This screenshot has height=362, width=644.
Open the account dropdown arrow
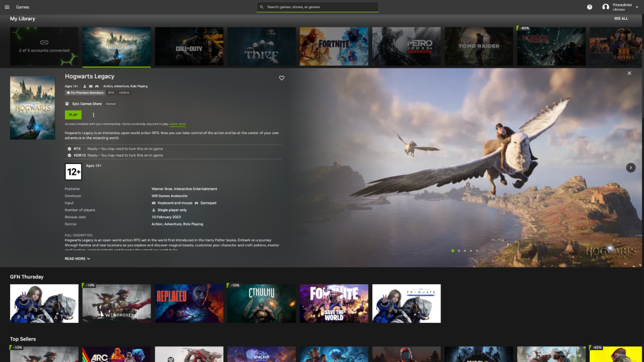[636, 7]
